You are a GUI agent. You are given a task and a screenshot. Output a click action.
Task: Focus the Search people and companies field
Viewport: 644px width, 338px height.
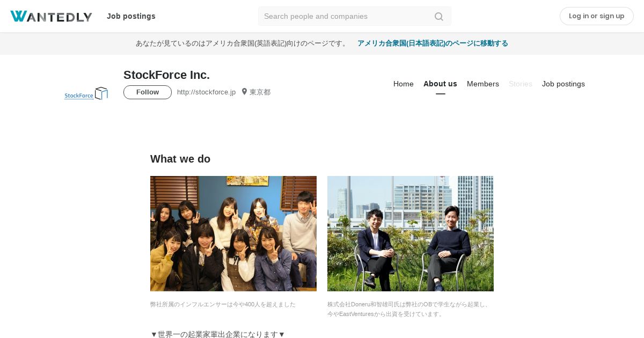[354, 16]
